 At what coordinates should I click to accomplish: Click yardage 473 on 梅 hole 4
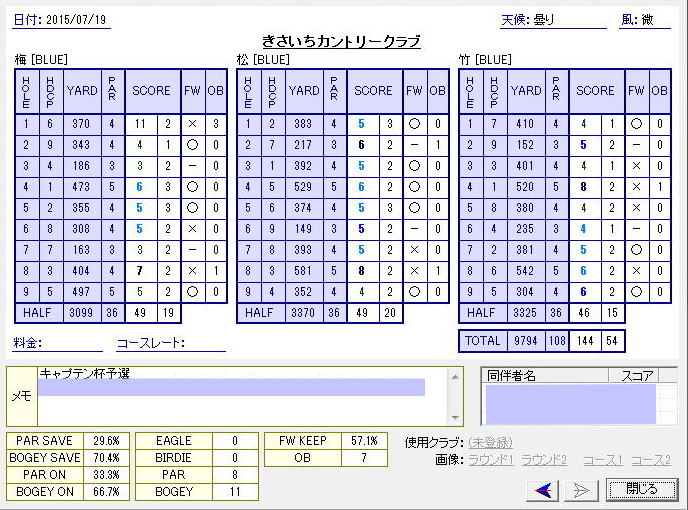[x=81, y=187]
